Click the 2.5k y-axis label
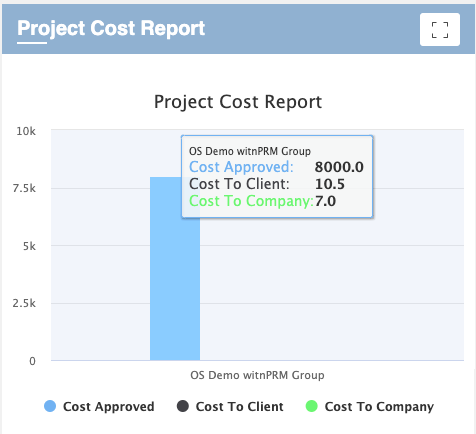 pyautogui.click(x=24, y=303)
